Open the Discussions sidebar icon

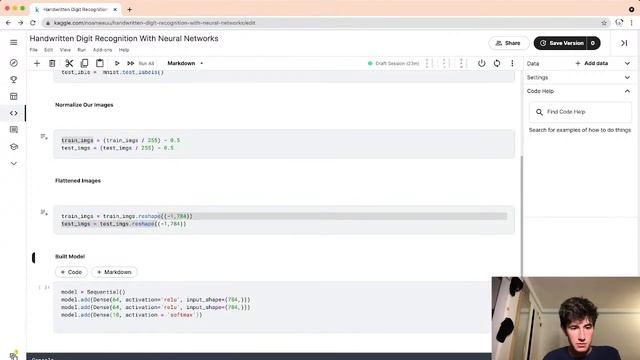pos(13,130)
